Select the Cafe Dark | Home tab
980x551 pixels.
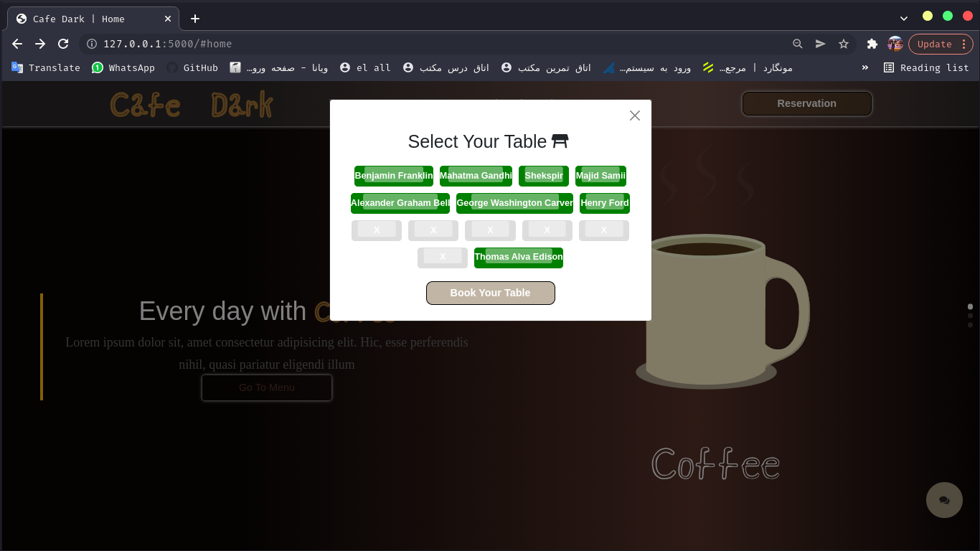(93, 19)
